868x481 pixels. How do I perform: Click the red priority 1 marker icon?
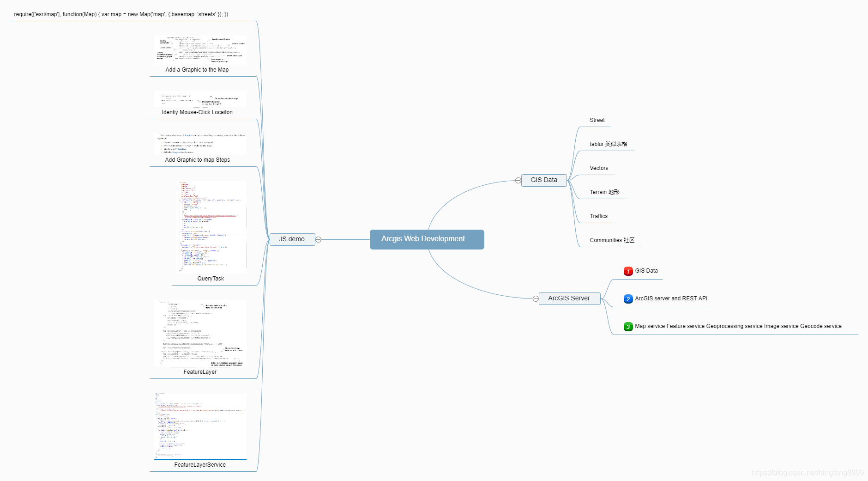(x=628, y=271)
